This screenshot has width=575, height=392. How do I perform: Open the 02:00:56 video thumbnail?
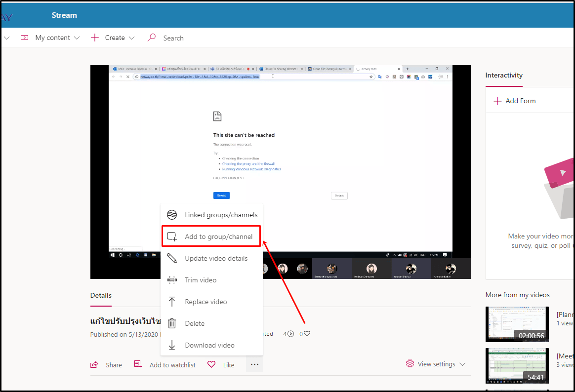(x=517, y=324)
